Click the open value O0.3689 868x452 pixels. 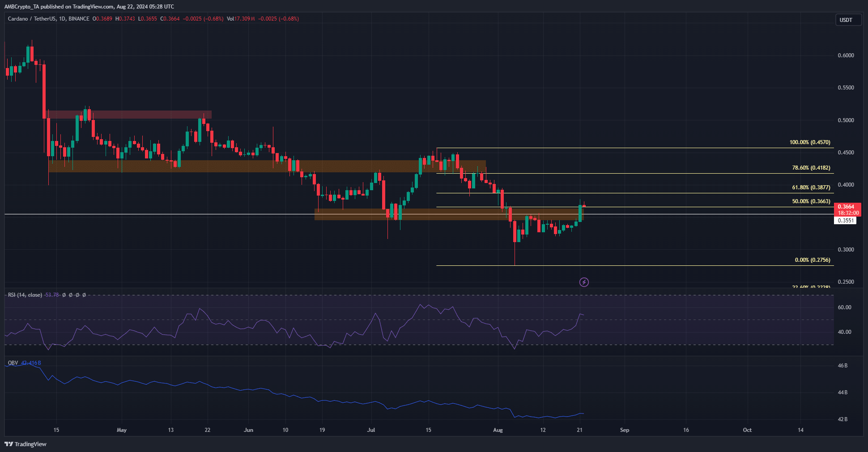click(x=102, y=19)
